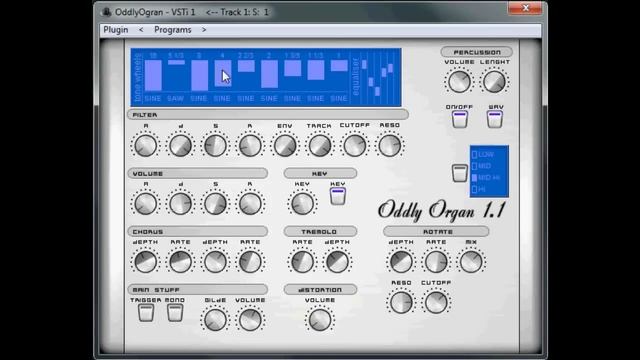The height and width of the screenshot is (360, 640).
Task: Click the Rotate RESO knob
Action: pyautogui.click(x=401, y=302)
